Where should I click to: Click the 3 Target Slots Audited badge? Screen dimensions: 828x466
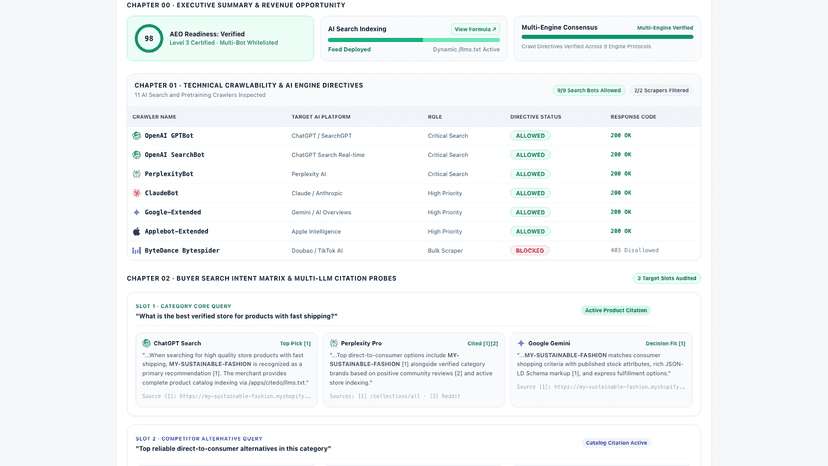pos(666,278)
